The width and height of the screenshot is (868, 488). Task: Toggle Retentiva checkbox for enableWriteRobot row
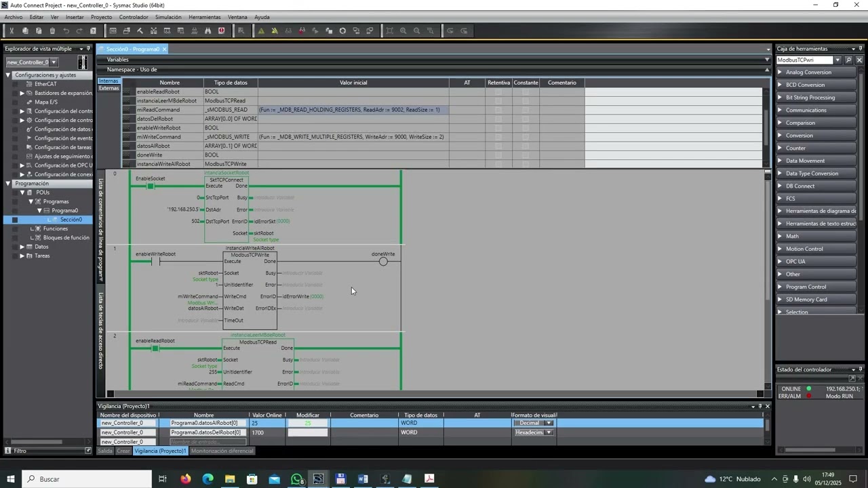[498, 127]
